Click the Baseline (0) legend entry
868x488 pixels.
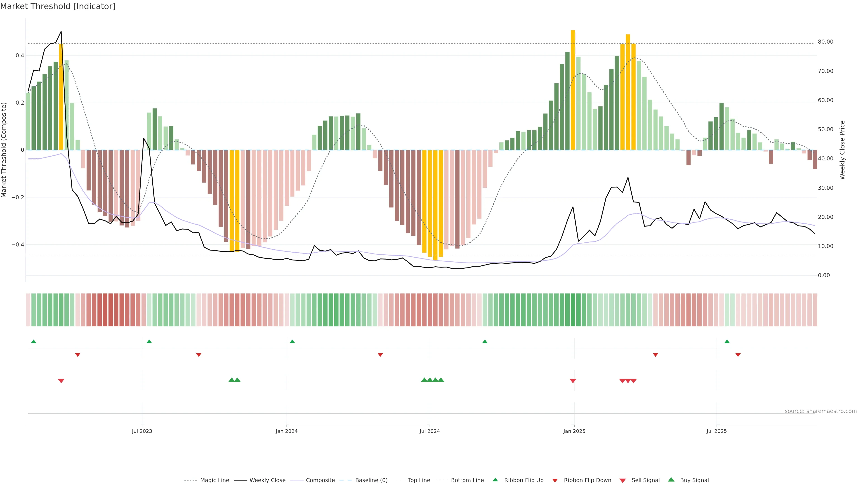[x=371, y=480]
